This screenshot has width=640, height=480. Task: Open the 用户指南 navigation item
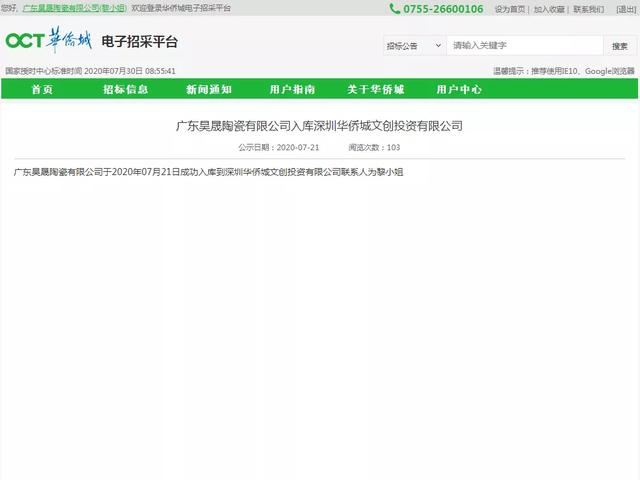coord(292,90)
